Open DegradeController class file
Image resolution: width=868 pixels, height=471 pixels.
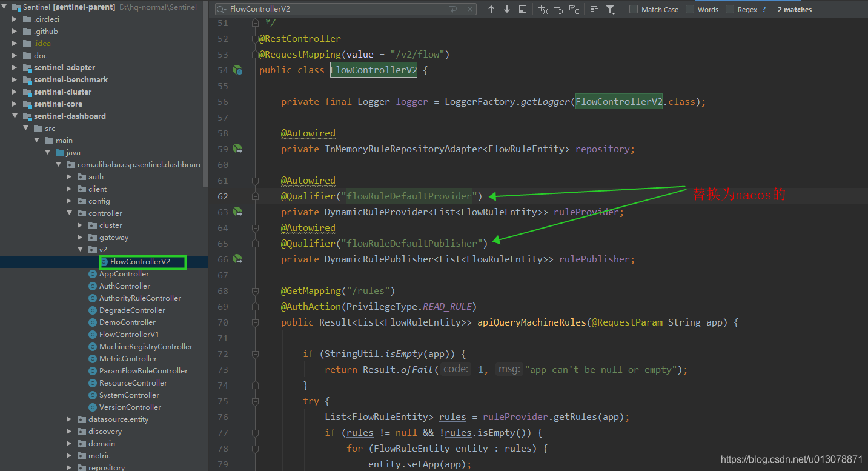[132, 310]
